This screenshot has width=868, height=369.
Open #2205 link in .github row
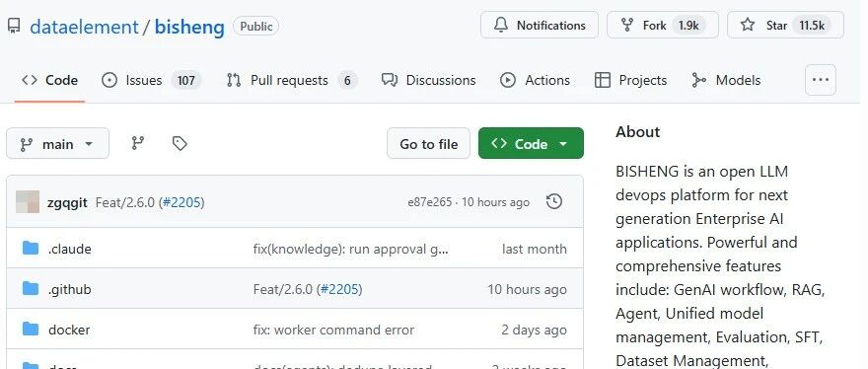[x=339, y=289]
